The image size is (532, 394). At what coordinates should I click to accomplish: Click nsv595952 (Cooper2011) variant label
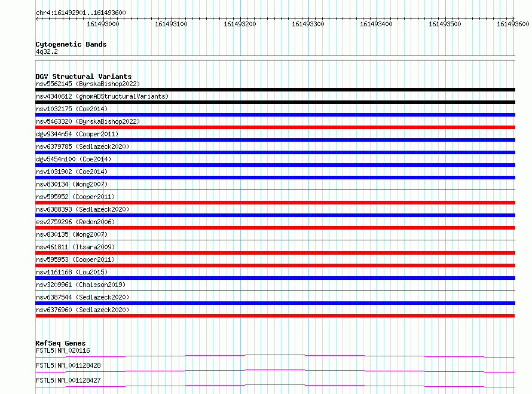click(x=75, y=197)
